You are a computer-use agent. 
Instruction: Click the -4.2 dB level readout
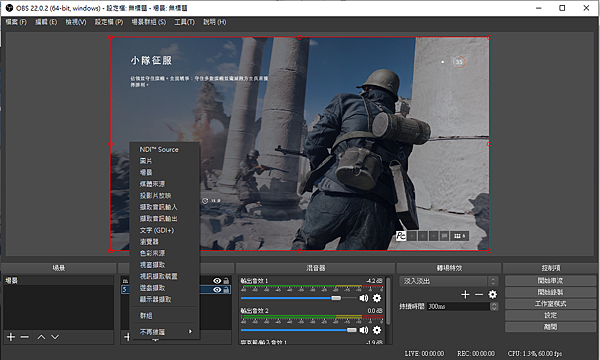374,281
